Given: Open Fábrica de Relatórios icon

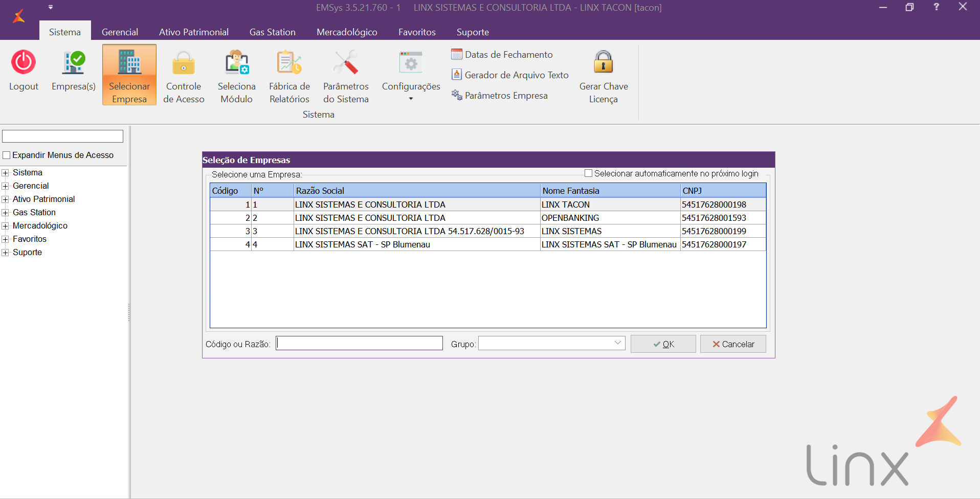Looking at the screenshot, I should point(289,63).
